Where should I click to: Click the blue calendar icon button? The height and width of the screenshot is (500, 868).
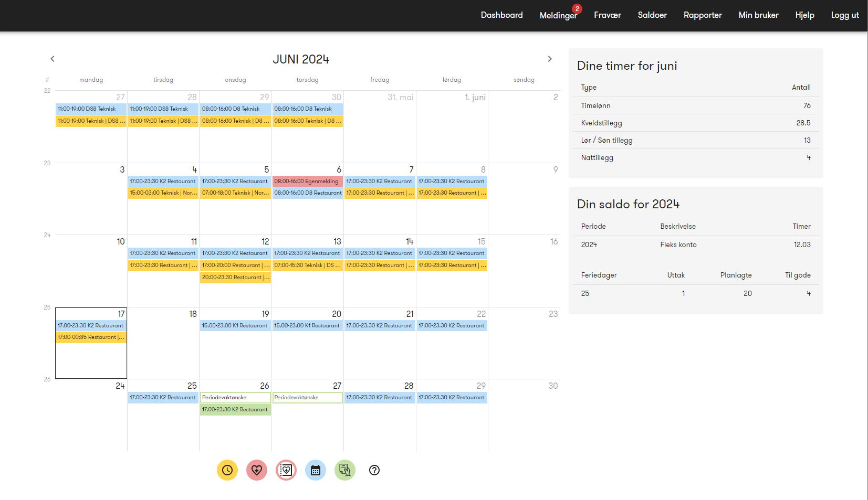pos(316,470)
